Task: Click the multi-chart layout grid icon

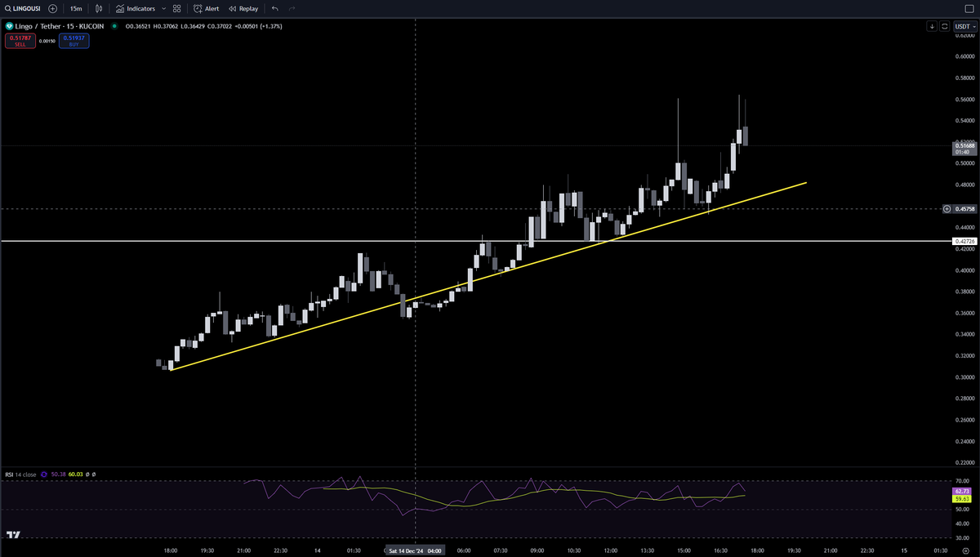Action: click(176, 8)
